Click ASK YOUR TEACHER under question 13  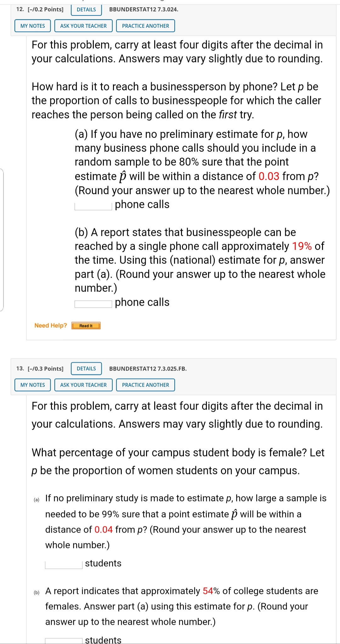coord(83,385)
